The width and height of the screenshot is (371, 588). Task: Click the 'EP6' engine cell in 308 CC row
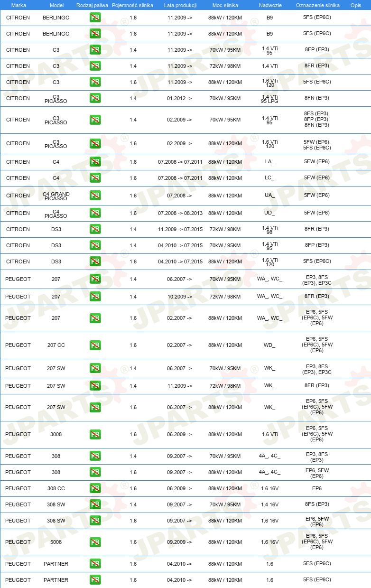tap(317, 488)
